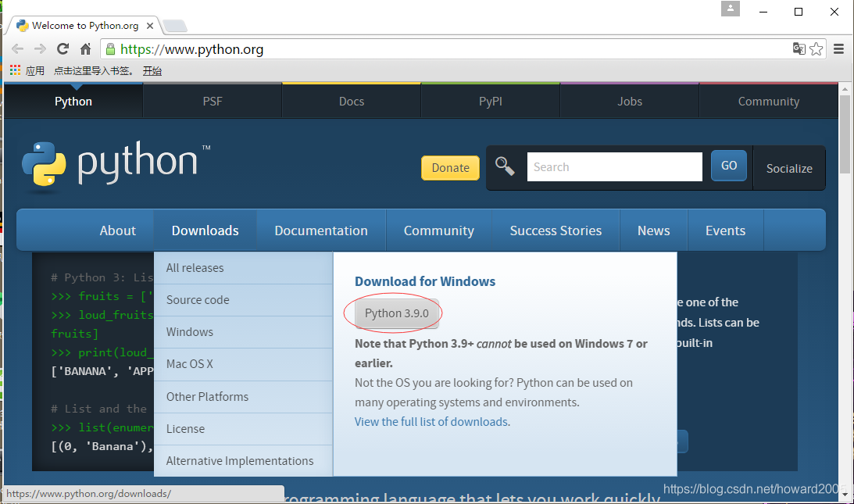Open the Documentation main menu
The height and width of the screenshot is (504, 854).
click(321, 231)
